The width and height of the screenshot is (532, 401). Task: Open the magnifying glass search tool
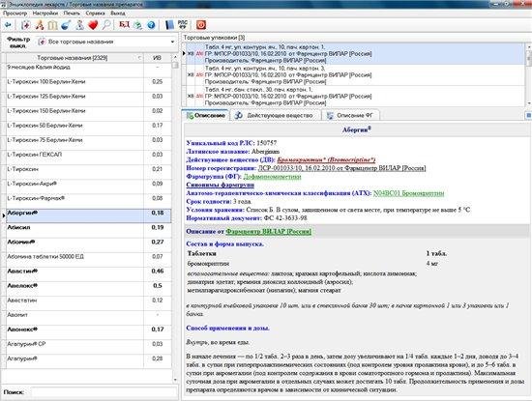click(x=106, y=25)
